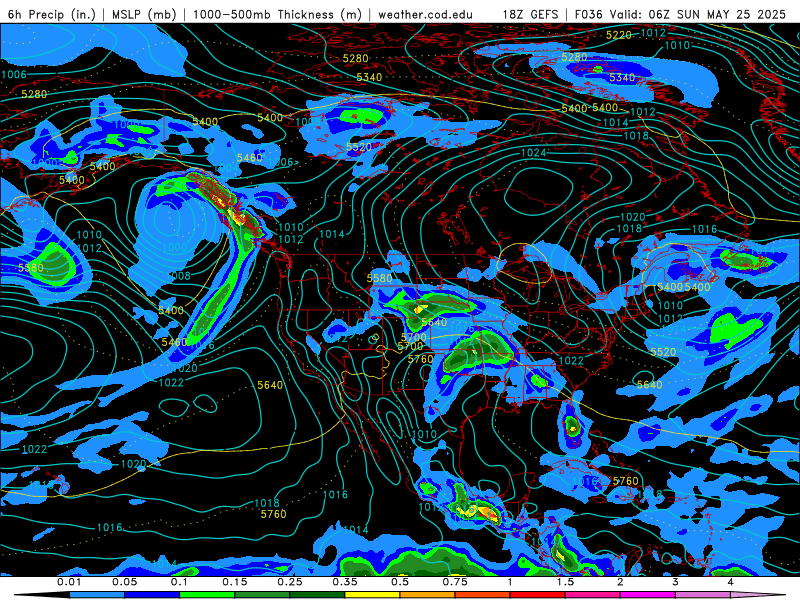Click the bright green 0.1 legend swatch
Image resolution: width=800 pixels, height=600 pixels.
207,595
